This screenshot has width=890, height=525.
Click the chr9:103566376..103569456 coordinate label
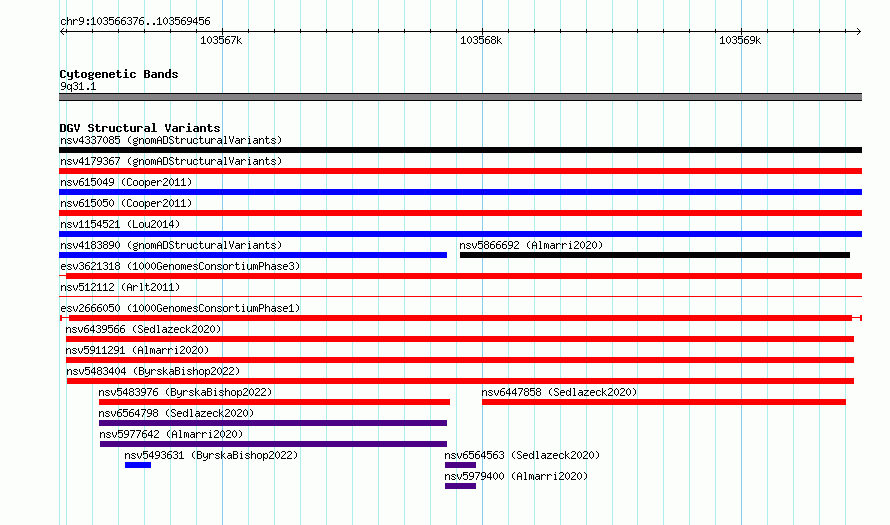135,21
